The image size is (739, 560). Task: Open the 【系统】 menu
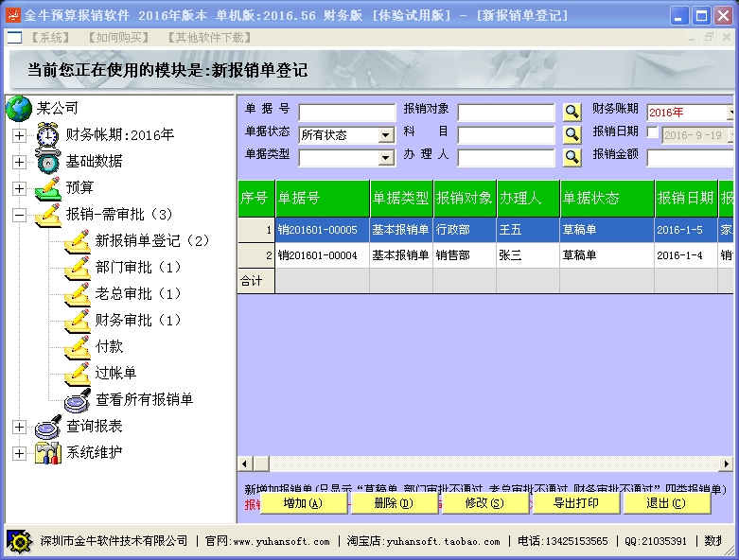click(x=50, y=37)
